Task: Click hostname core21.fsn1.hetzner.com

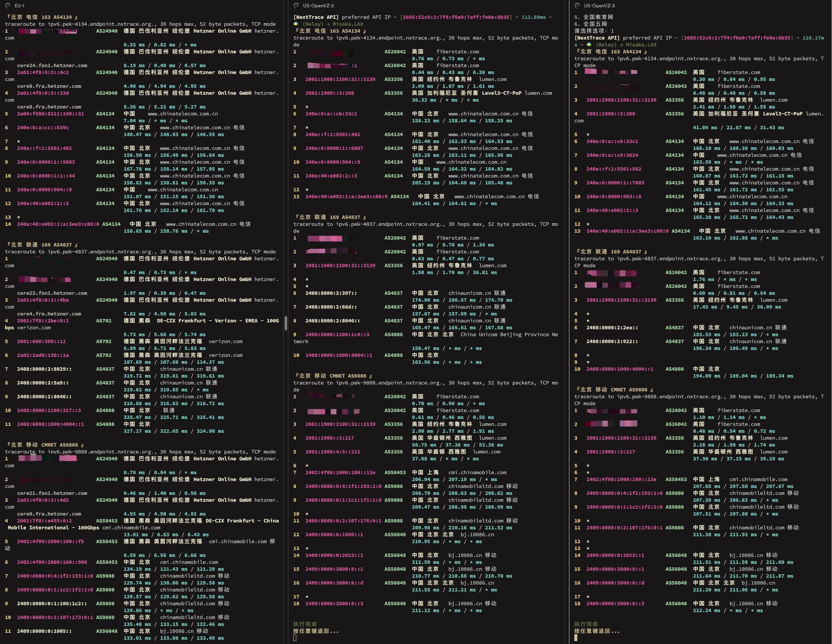Action: 52,493
